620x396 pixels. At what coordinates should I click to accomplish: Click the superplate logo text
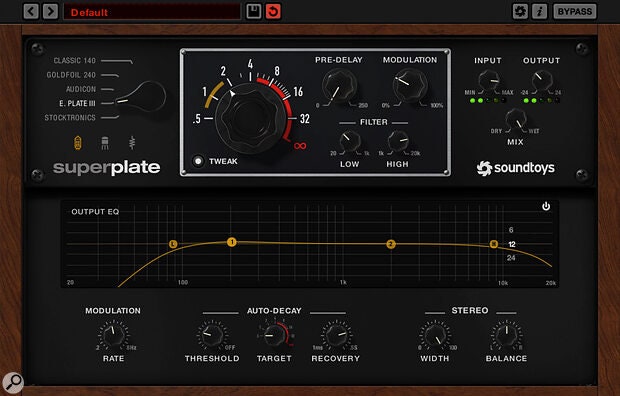coord(107,168)
